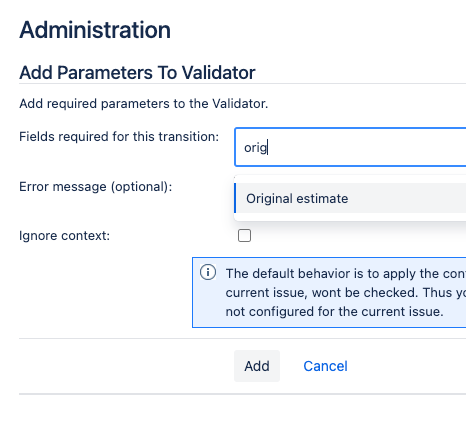Image resolution: width=466 pixels, height=426 pixels.
Task: Click the Add button
Action: click(257, 366)
